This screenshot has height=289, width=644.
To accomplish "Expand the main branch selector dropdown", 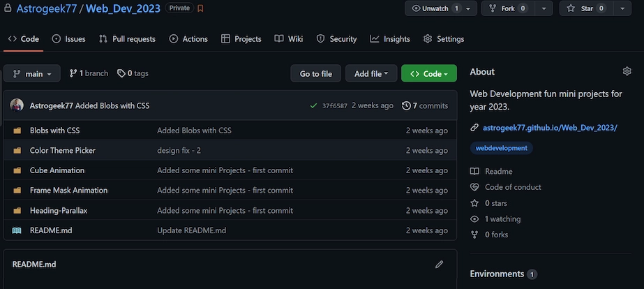I will 32,73.
